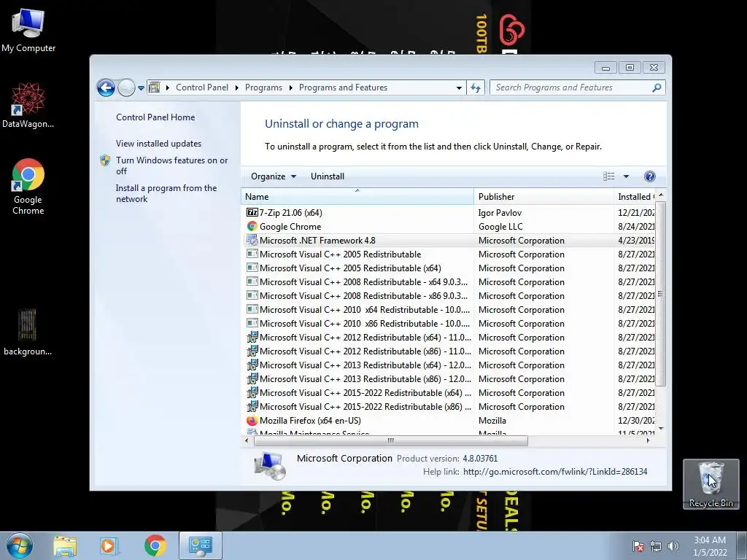
Task: Open Control Panel Home link
Action: click(x=155, y=117)
